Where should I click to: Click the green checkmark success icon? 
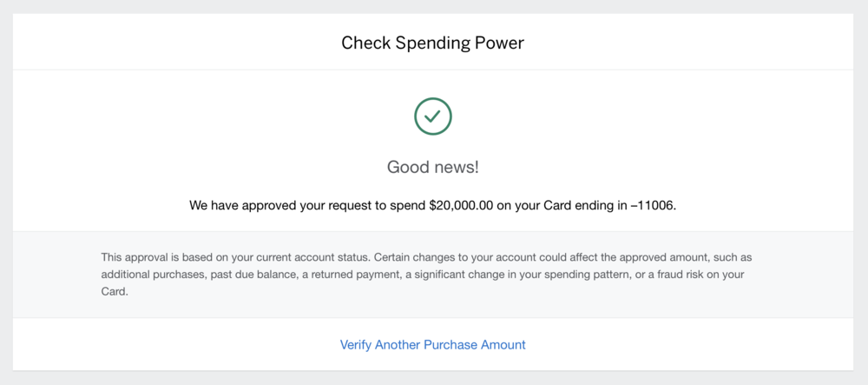tap(433, 116)
